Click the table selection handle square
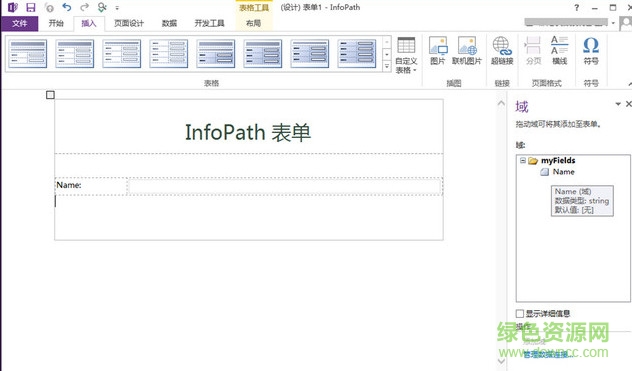This screenshot has height=371, width=632. [50, 95]
